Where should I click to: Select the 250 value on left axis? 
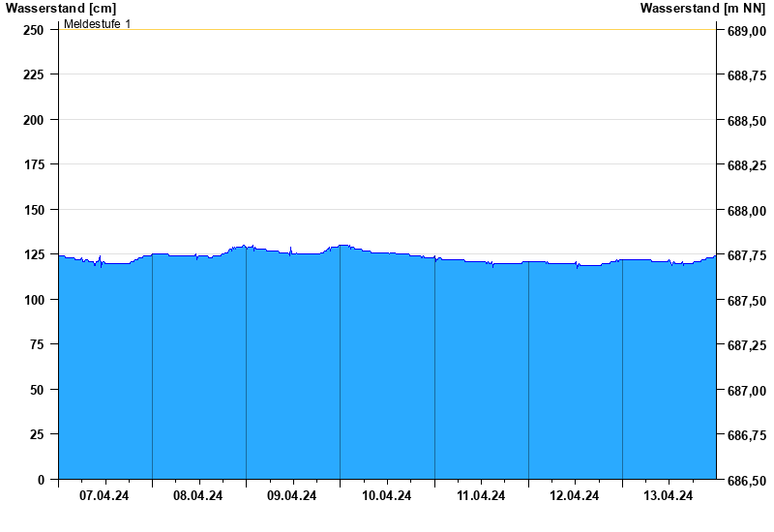[x=34, y=30]
